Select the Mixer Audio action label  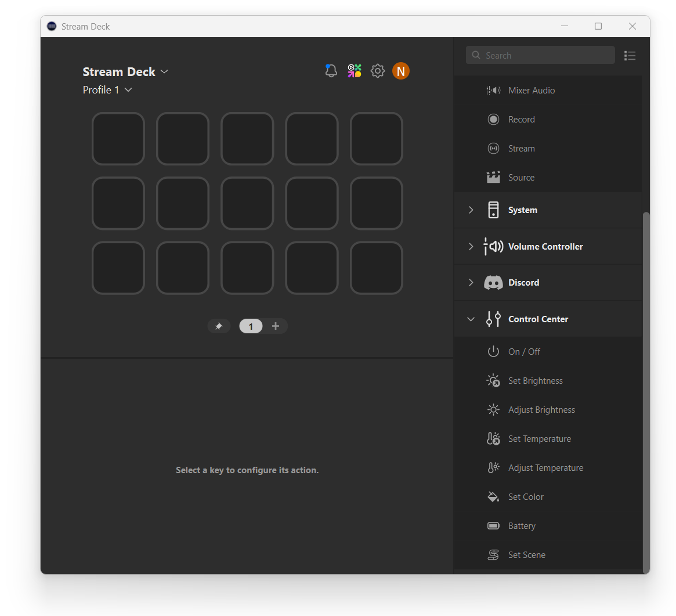pyautogui.click(x=532, y=90)
